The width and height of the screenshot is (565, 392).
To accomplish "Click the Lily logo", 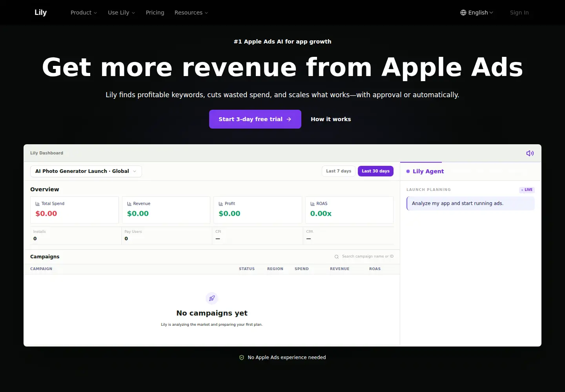I will click(x=40, y=12).
